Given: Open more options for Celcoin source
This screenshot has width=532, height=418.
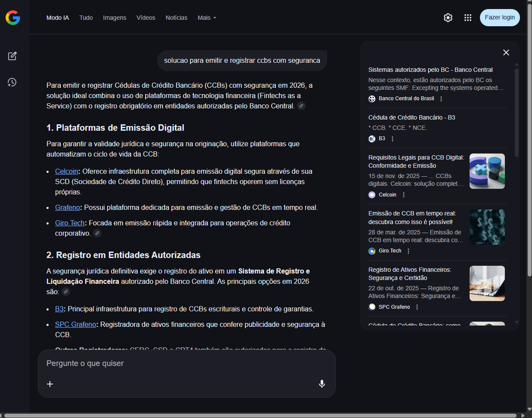Looking at the screenshot, I should coord(404,195).
